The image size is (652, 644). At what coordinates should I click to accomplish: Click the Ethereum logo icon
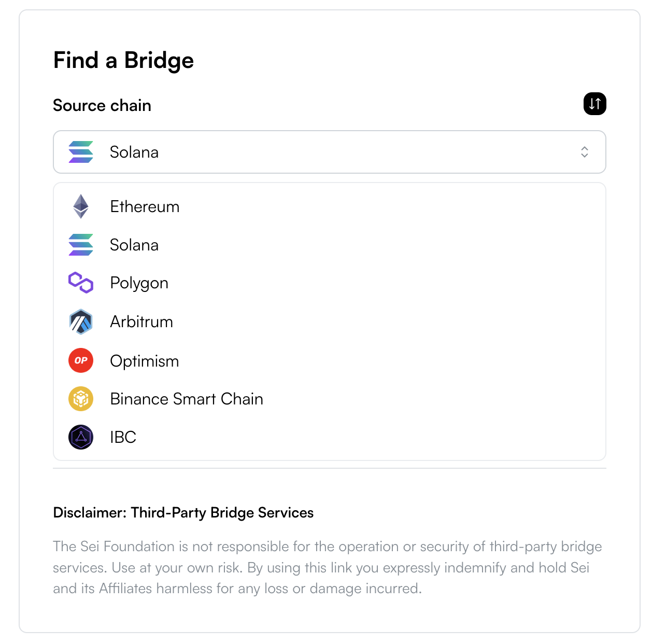click(81, 206)
